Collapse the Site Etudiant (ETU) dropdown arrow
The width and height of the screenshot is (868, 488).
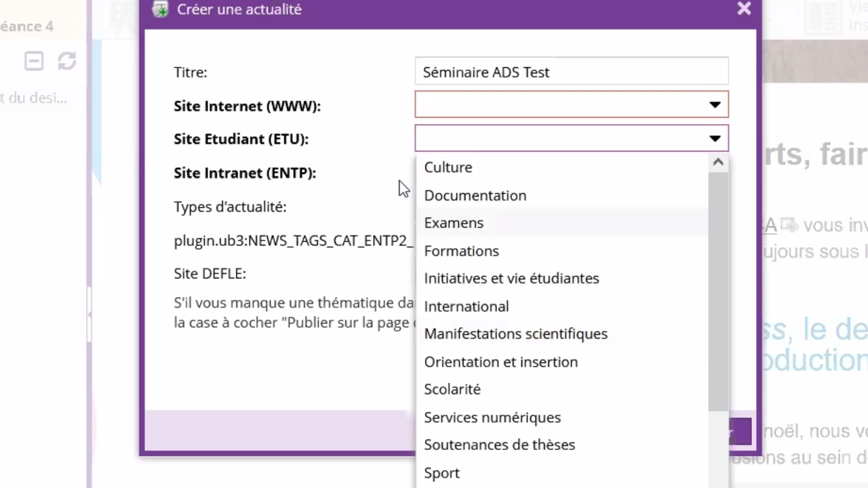click(714, 139)
